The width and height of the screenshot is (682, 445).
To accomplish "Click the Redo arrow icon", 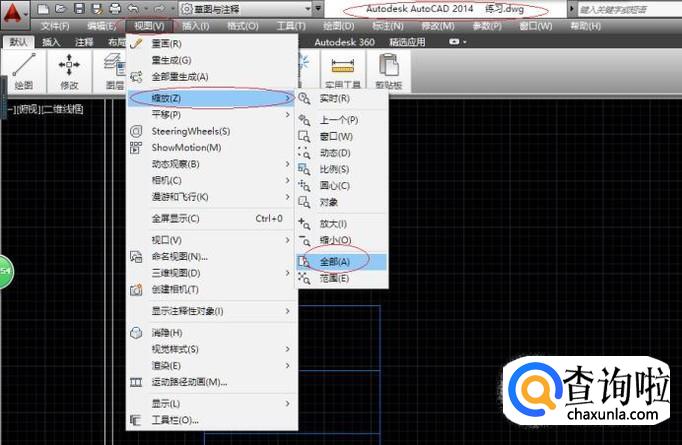I will (x=159, y=8).
